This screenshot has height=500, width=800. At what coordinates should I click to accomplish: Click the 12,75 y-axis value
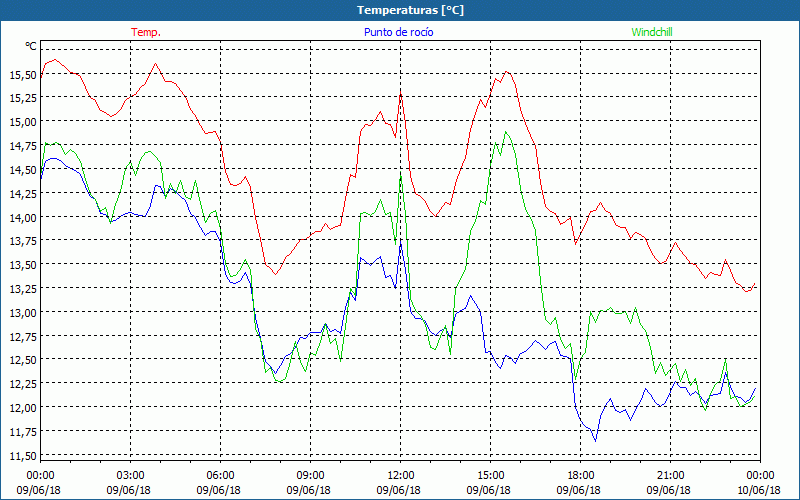click(x=23, y=336)
